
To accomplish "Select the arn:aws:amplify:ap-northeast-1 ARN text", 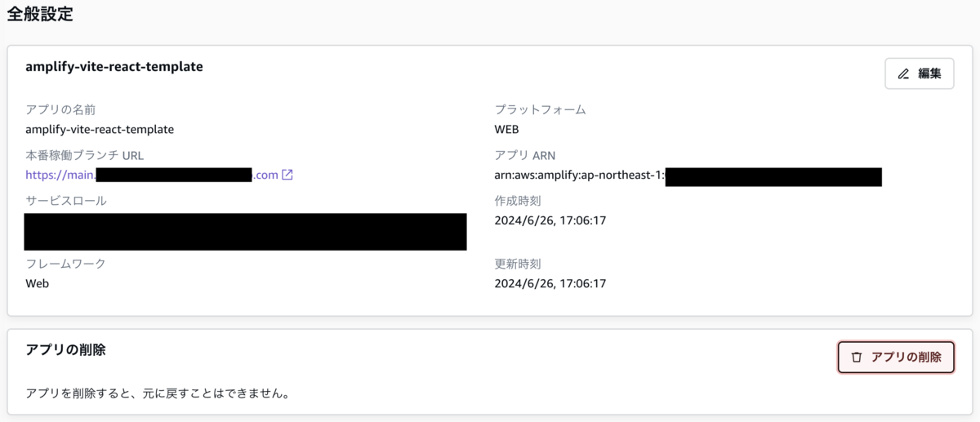I will click(x=580, y=175).
